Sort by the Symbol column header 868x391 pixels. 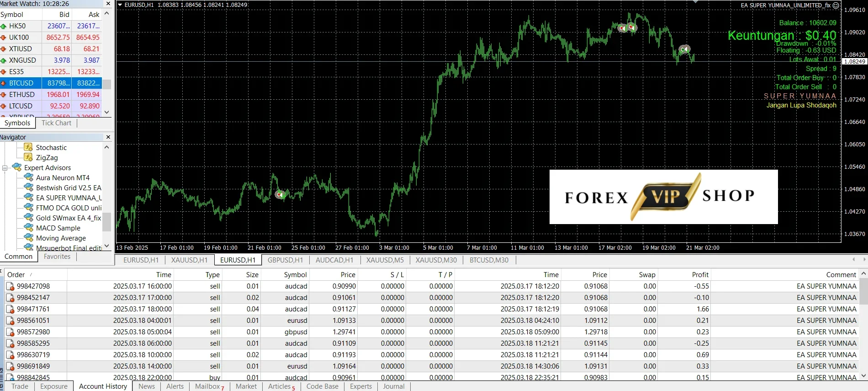(x=285, y=274)
